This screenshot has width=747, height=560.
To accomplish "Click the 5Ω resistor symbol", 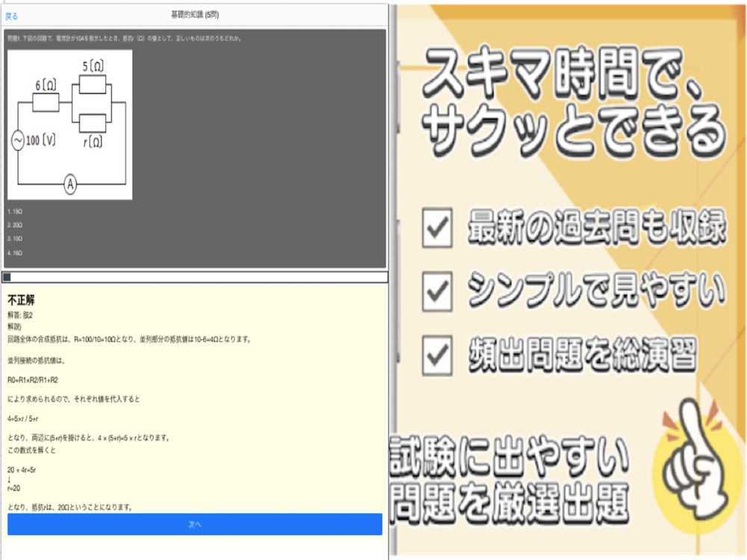I will [93, 85].
